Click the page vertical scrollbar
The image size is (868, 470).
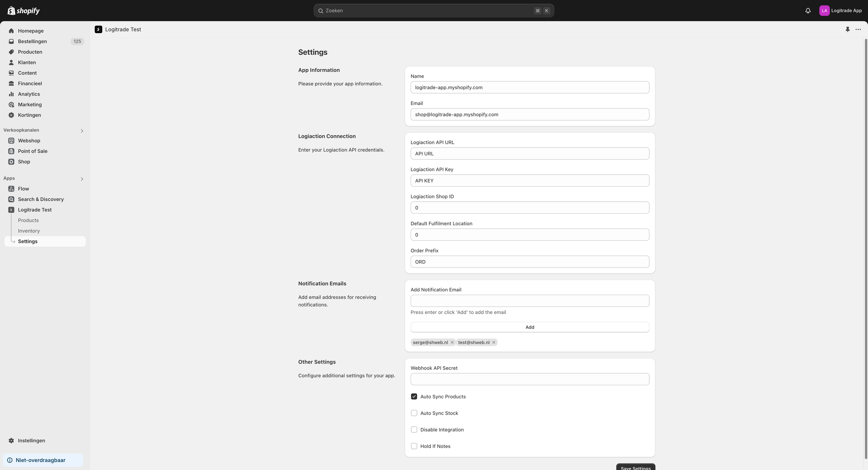pyautogui.click(x=866, y=249)
